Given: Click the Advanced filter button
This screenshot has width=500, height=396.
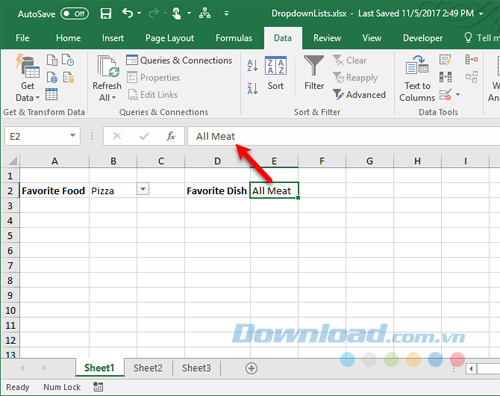Looking at the screenshot, I should [x=359, y=95].
